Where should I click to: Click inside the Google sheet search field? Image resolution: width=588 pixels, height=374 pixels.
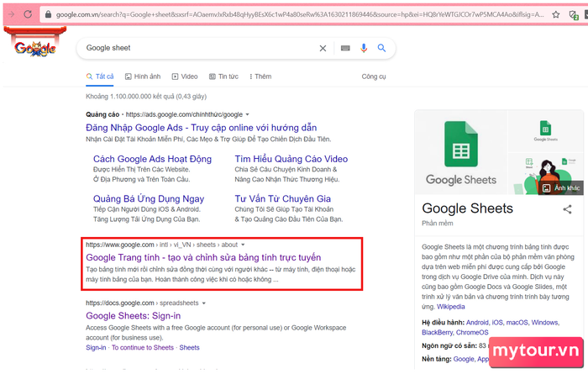[x=199, y=48]
